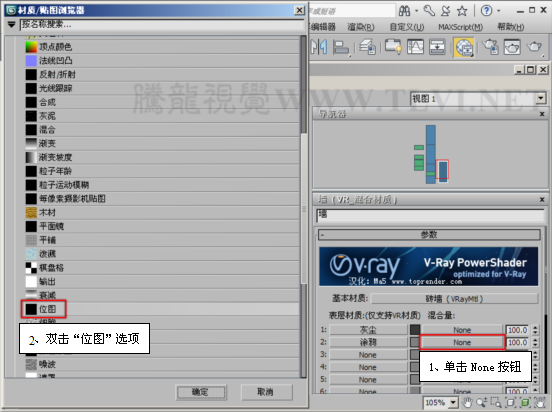Select the 光线跟踪 map entry
The image size is (552, 412).
162,88
